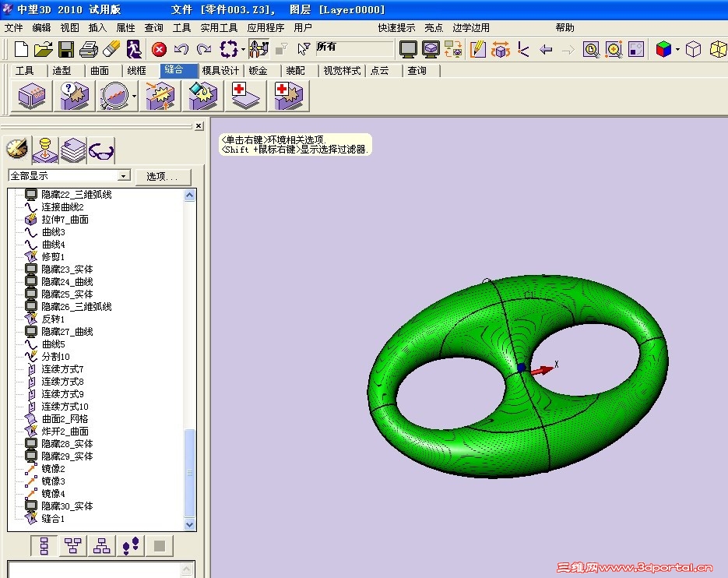Screen dimensions: 728x578
Task: Click the shaded color cube display icon
Action: 664,49
